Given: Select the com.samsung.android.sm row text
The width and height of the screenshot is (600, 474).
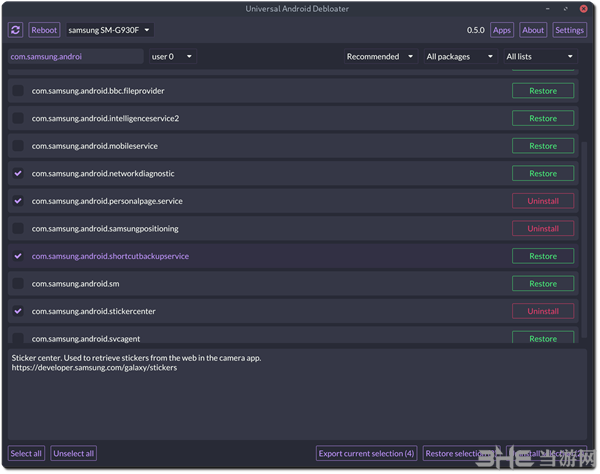Looking at the screenshot, I should click(x=75, y=283).
